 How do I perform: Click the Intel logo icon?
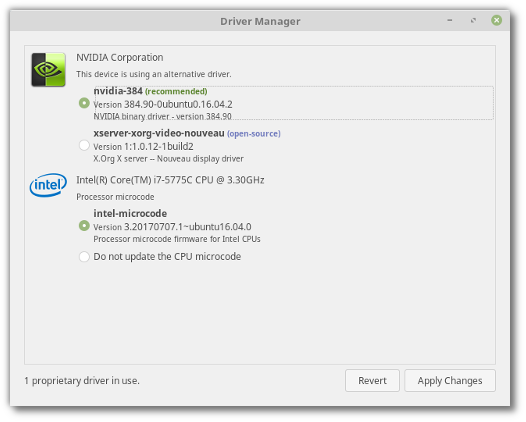click(x=48, y=185)
